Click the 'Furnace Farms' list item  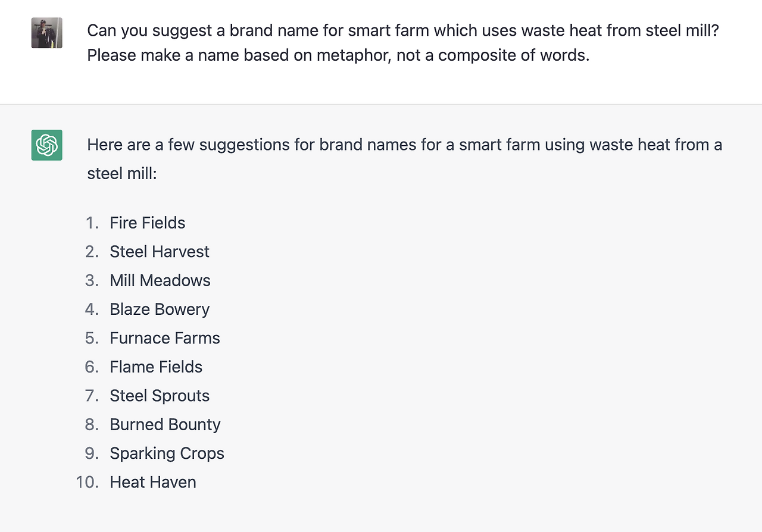click(x=164, y=338)
